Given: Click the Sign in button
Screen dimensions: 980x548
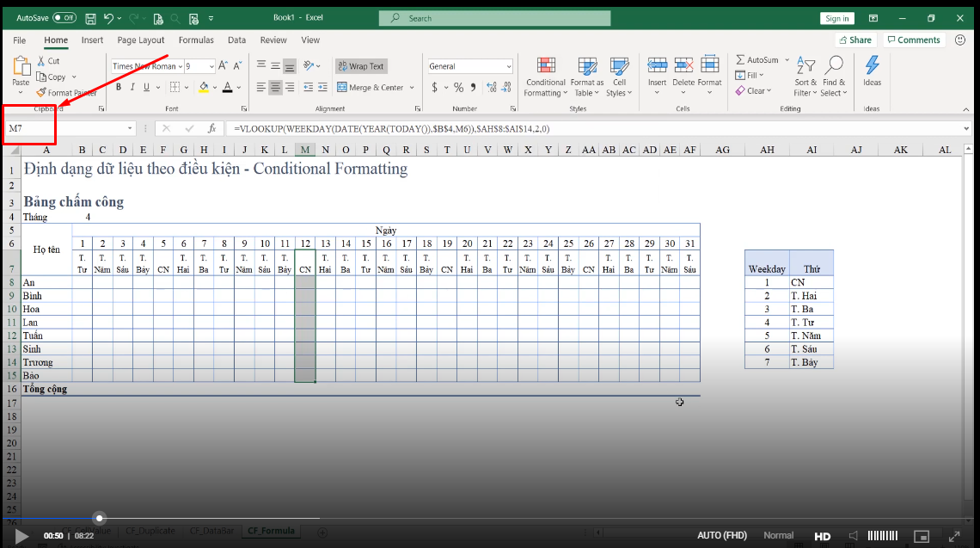Looking at the screenshot, I should click(836, 18).
